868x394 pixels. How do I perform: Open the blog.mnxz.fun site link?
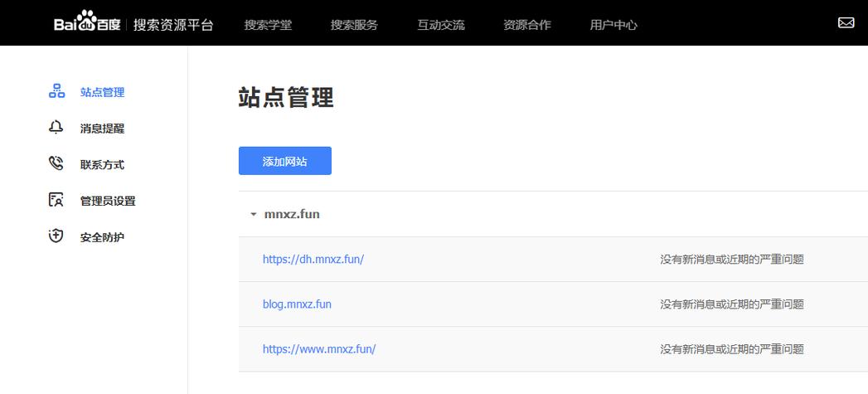click(x=298, y=304)
